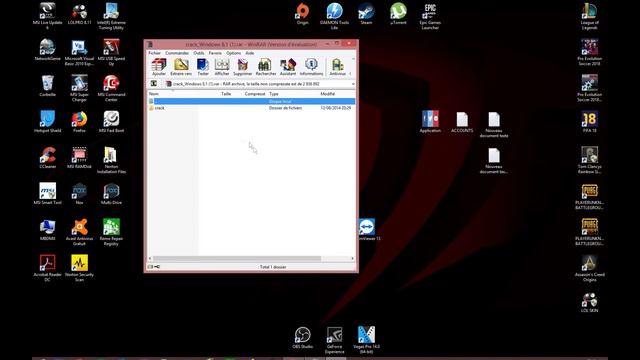Click the OBS Studio desktop icon

pos(302,338)
